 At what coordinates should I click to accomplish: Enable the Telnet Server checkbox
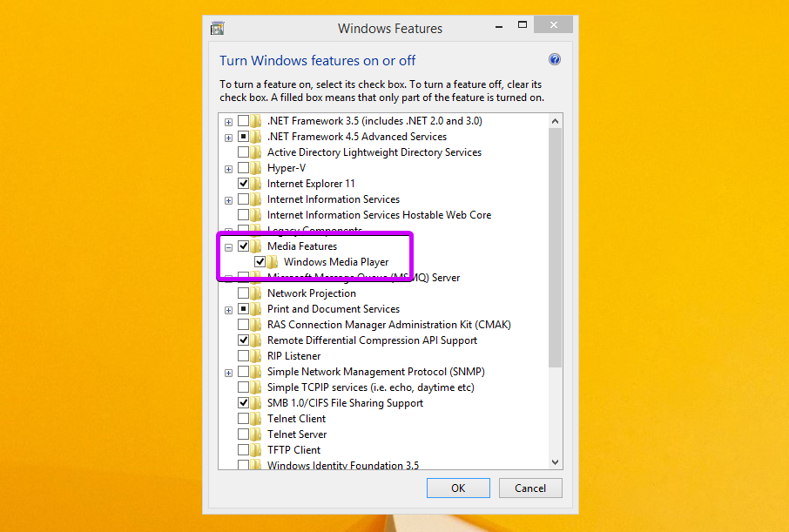click(x=244, y=434)
